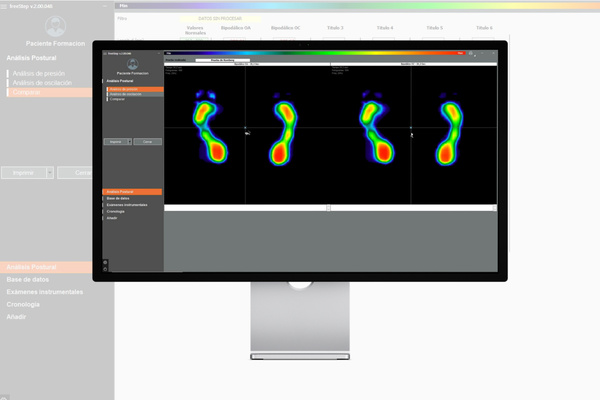Open Exámenes instrumentales in the background navigation
Viewport: 600px width, 400px height.
43,291
